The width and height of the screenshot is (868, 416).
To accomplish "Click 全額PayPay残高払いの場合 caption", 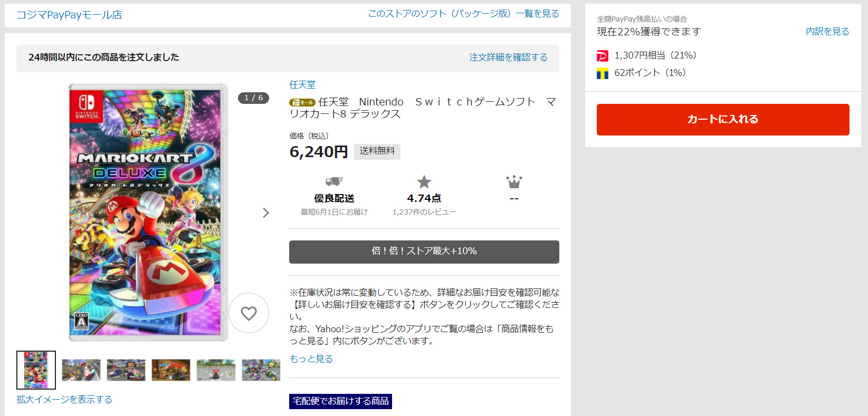I will pyautogui.click(x=642, y=19).
